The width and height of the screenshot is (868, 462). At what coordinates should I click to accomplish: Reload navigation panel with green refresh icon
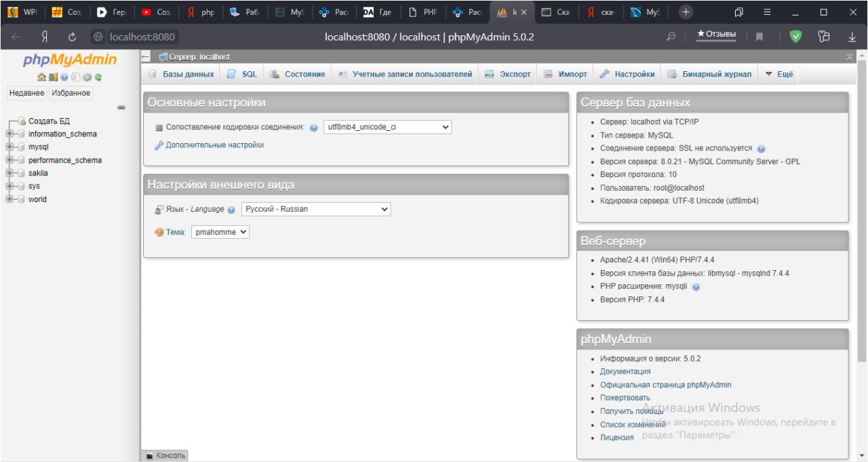(x=98, y=77)
